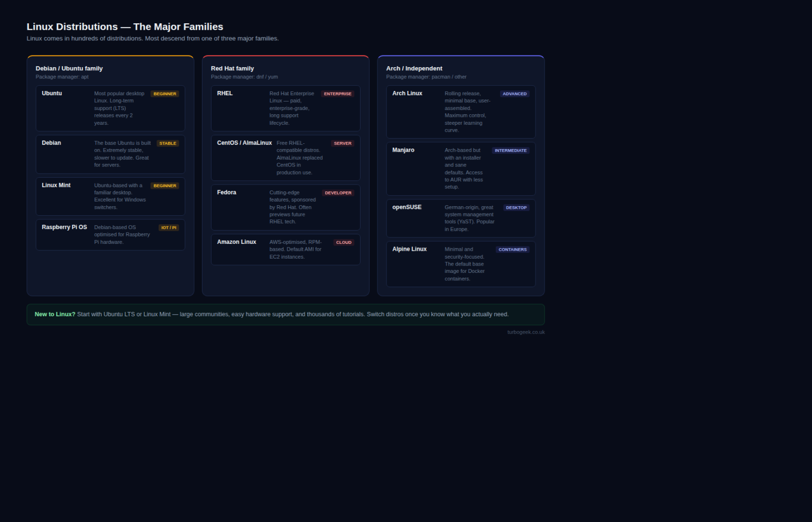Click the "Manjaro" distro name
Viewport: 812px width, 522px height.
pyautogui.click(x=403, y=150)
